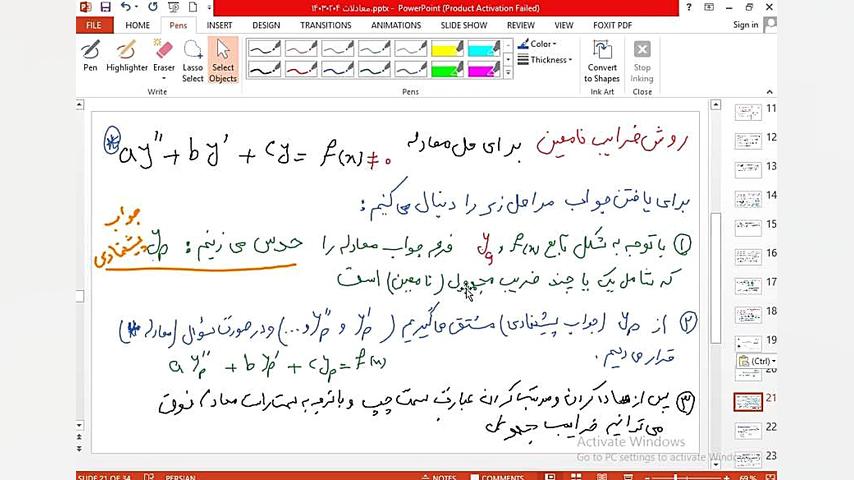Image resolution: width=854 pixels, height=480 pixels.
Task: Select the cyan highlighter swatch
Action: point(484,48)
